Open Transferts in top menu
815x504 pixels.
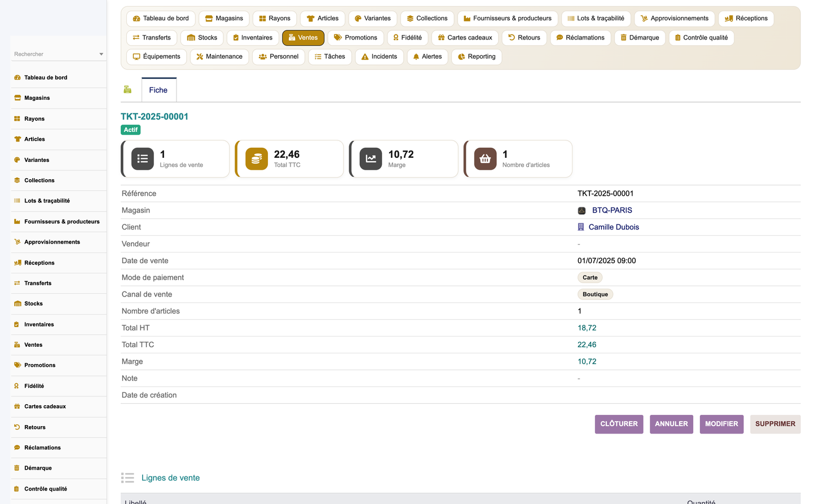point(152,38)
